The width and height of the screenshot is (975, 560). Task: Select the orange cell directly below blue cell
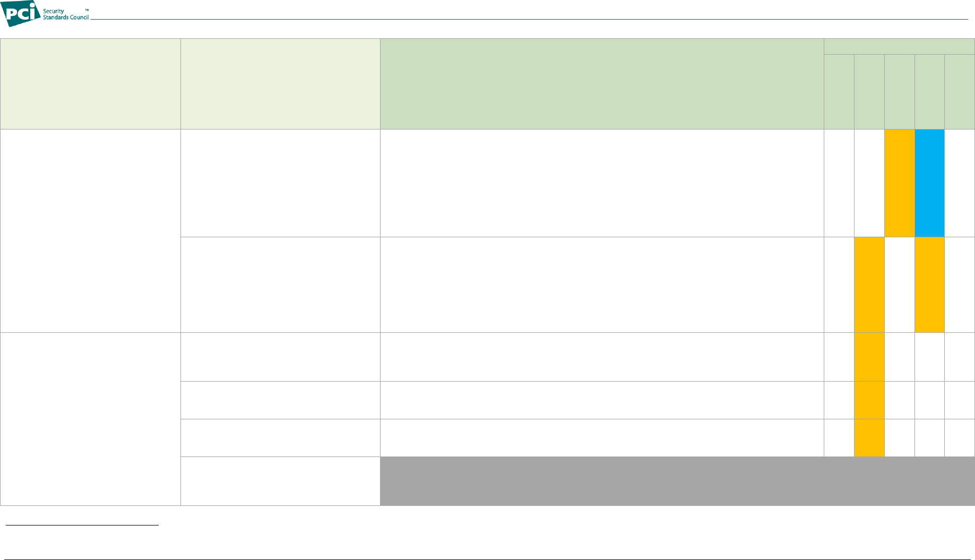click(x=929, y=285)
